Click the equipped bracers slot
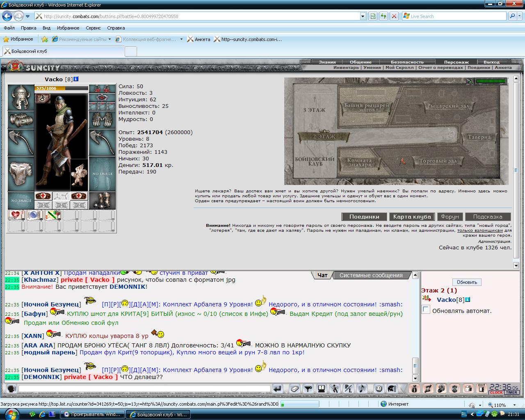This screenshot has width=525, height=420. (x=21, y=120)
